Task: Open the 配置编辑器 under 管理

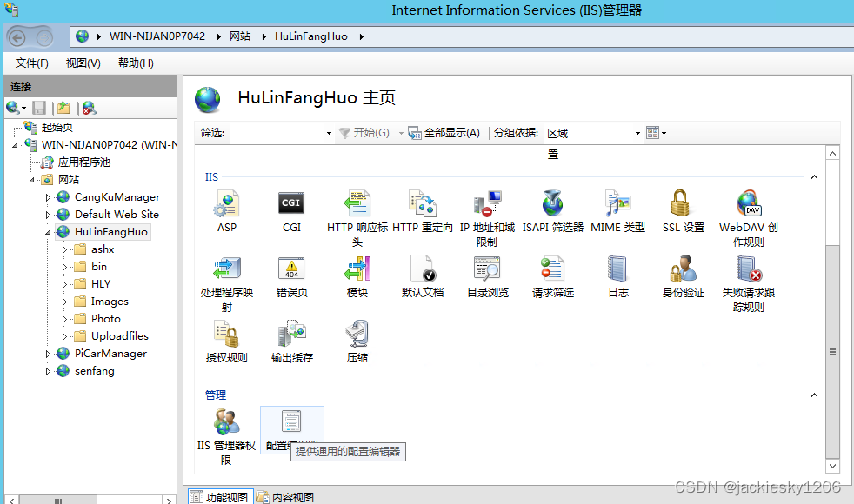Action: (291, 424)
